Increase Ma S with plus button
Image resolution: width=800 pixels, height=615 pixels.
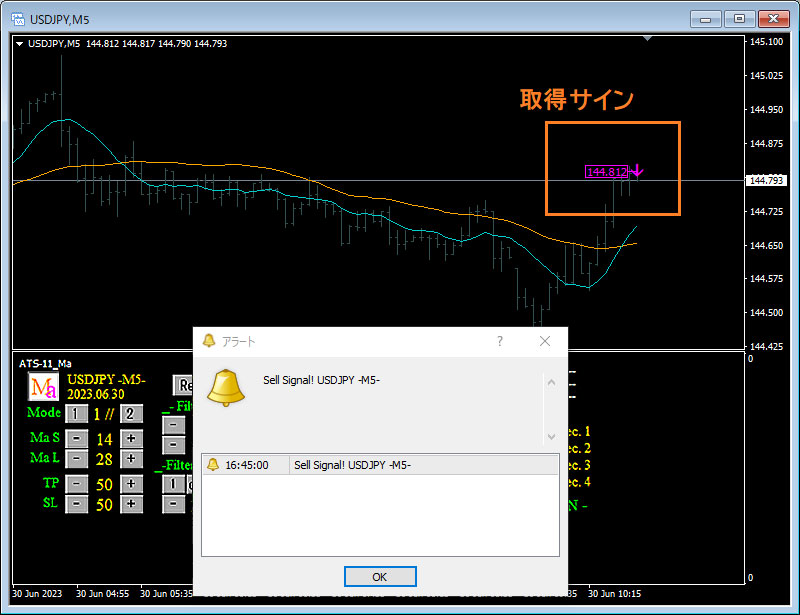point(131,438)
